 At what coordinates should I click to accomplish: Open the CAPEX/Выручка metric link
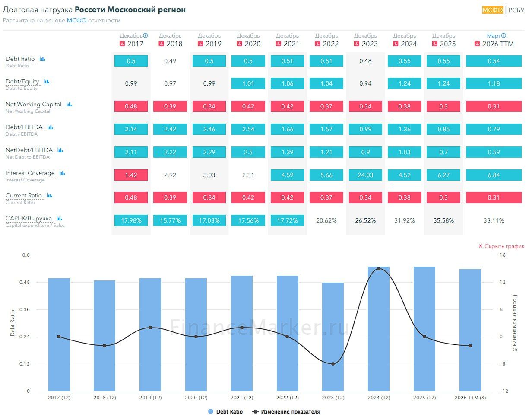(x=29, y=218)
